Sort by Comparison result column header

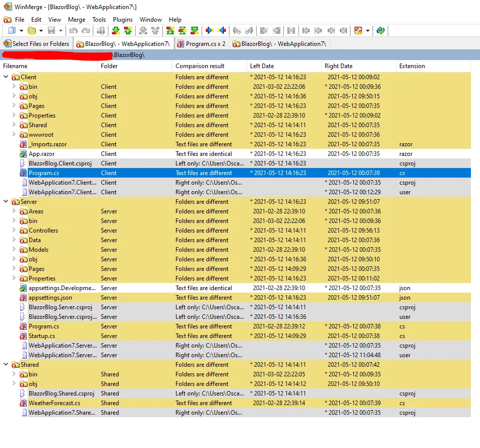(x=209, y=66)
